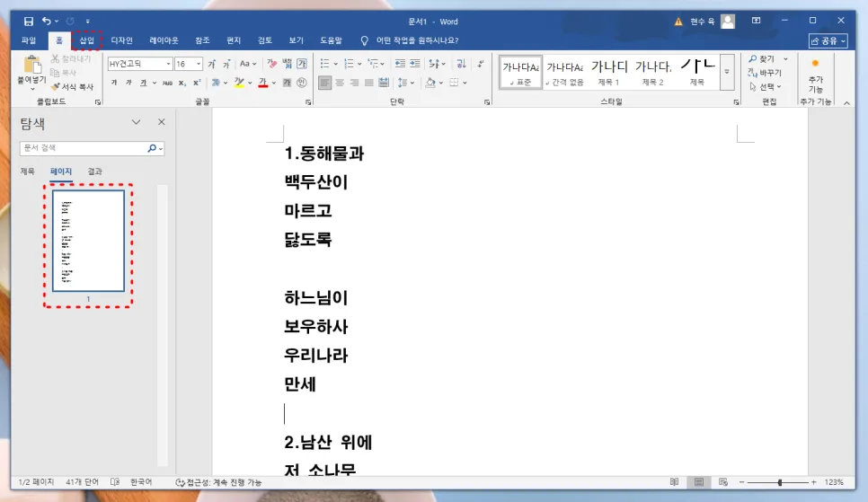The height and width of the screenshot is (502, 868).
Task: Open the font size dropdown showing 16
Action: point(199,64)
